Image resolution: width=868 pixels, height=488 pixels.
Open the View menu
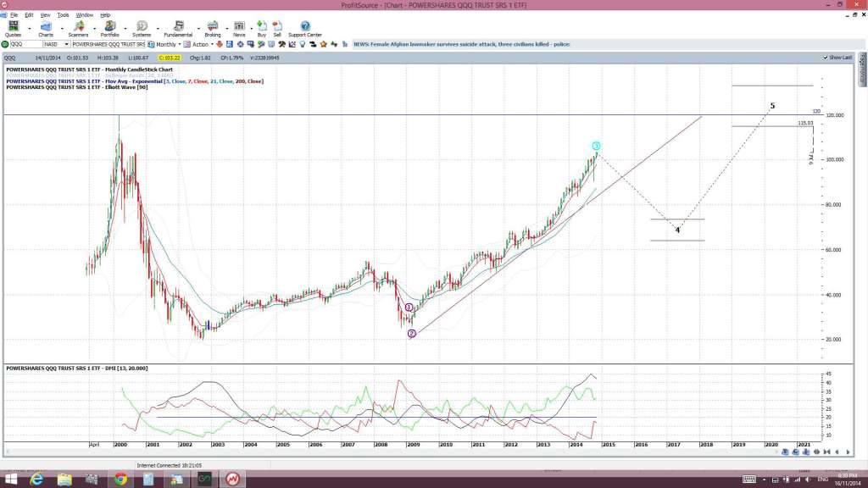(x=46, y=15)
